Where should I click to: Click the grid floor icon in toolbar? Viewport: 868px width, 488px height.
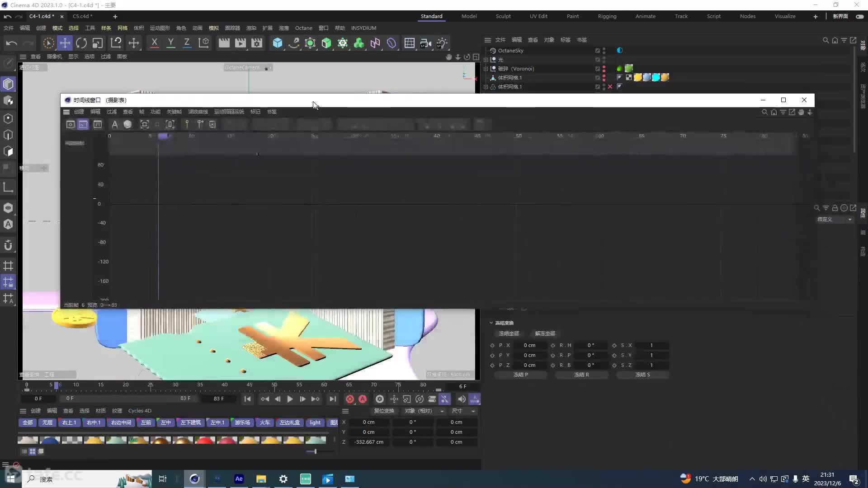coord(410,43)
